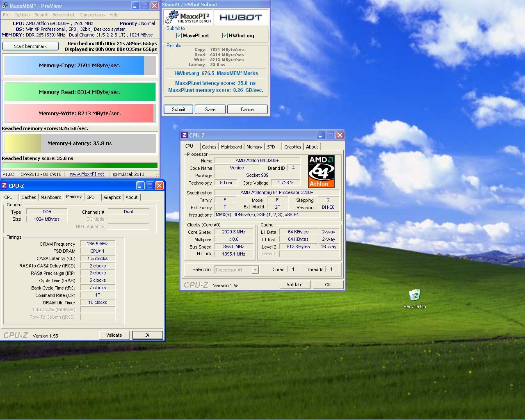Image resolution: width=525 pixels, height=420 pixels.
Task: Click the CPU-Z memory window title icon
Action: click(x=4, y=186)
